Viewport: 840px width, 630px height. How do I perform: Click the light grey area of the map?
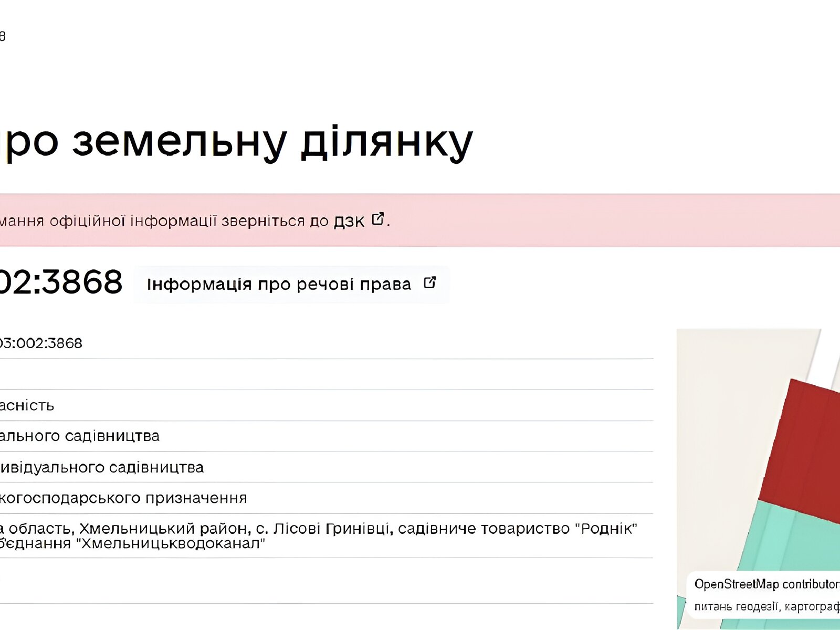[x=724, y=420]
